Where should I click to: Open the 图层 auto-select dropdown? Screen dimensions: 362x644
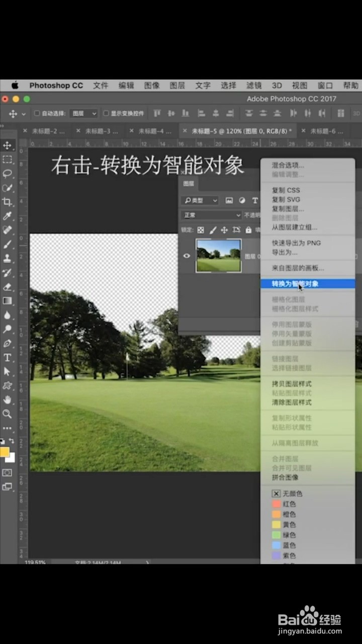[x=83, y=114]
